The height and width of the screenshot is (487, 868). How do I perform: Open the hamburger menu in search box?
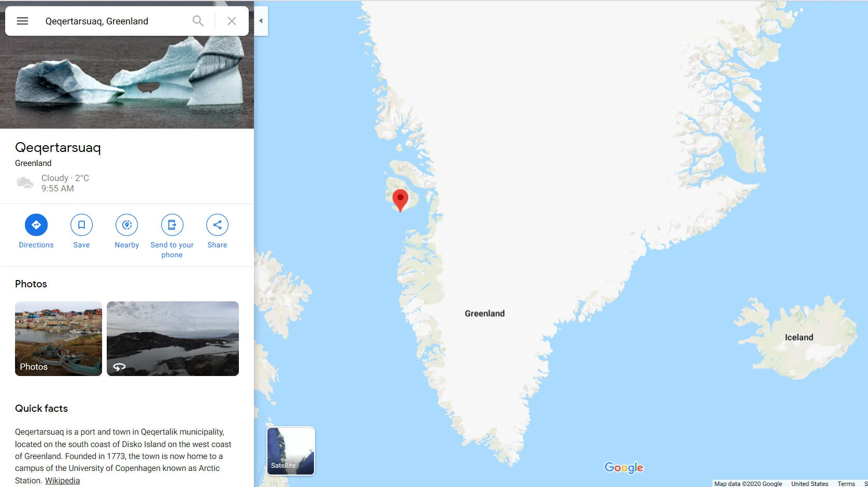[x=22, y=21]
